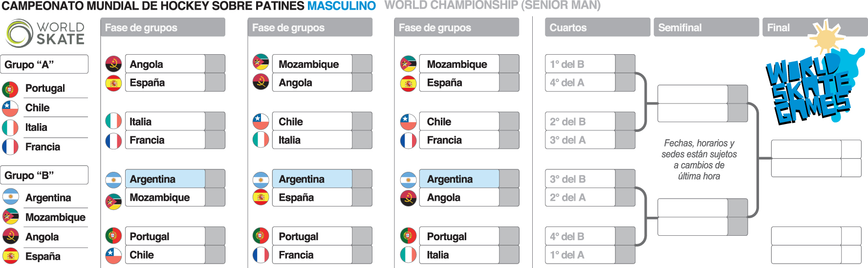The height and width of the screenshot is (268, 868).
Task: Select the "1° del B" quarterfinal slot
Action: [580, 64]
